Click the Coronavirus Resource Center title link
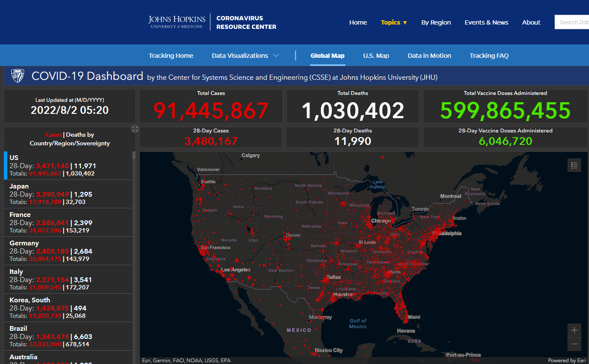Viewport: 589px width, 364px height. point(246,22)
